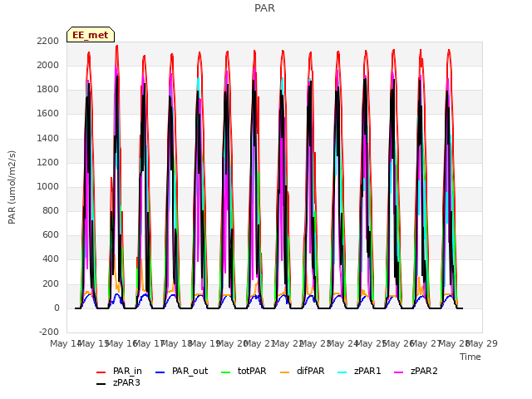This screenshot has width=532, height=399.
Task: Click the Time x-axis title
Action: pyautogui.click(x=470, y=357)
